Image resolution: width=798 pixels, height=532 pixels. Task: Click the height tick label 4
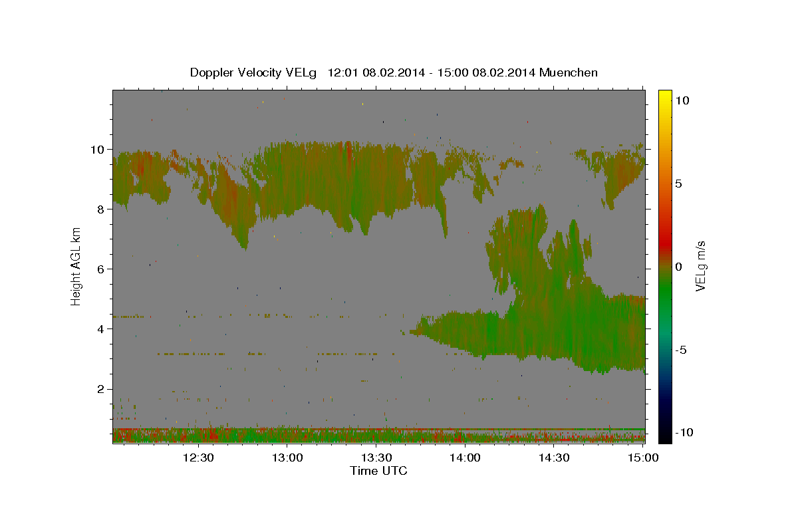point(102,329)
